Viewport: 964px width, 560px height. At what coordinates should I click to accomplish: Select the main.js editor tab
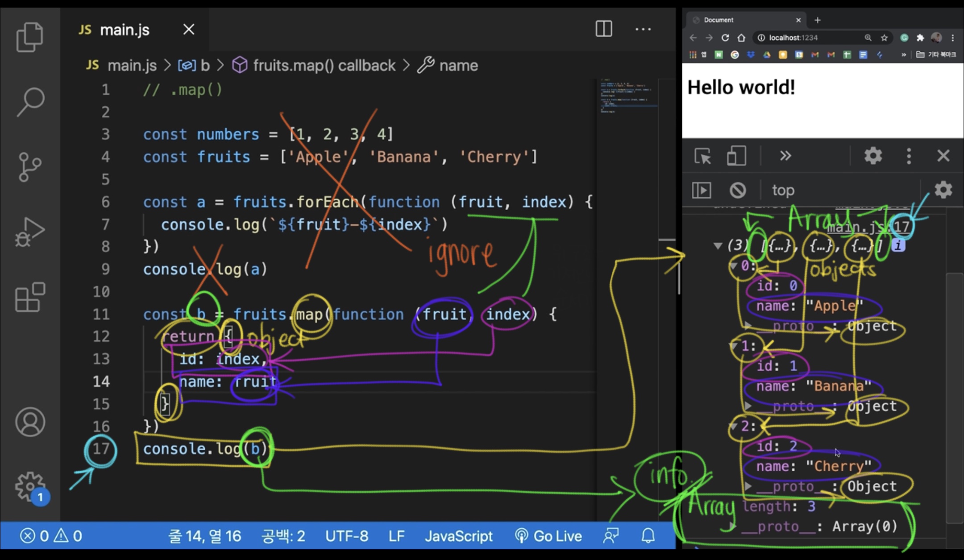(124, 30)
